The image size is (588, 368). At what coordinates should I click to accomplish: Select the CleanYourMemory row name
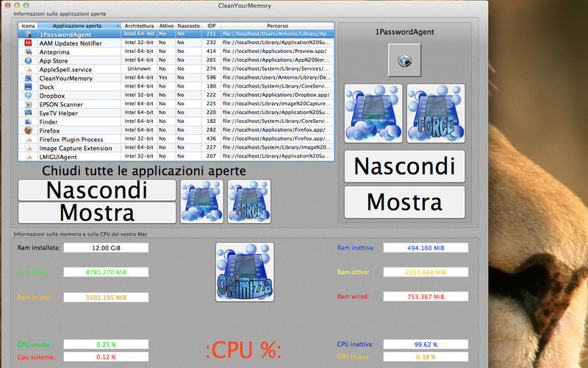[65, 78]
